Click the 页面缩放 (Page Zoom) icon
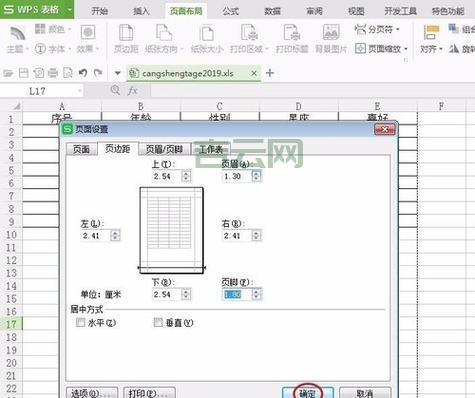 tap(360, 49)
